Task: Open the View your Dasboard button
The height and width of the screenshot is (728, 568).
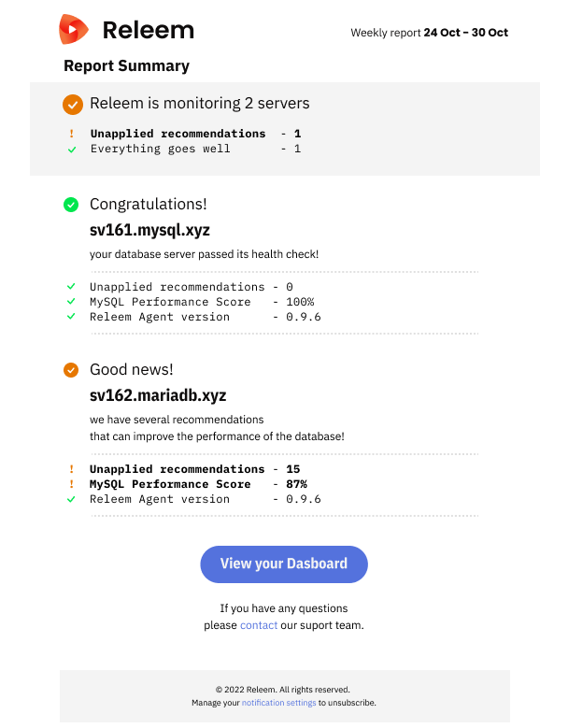Action: (284, 564)
